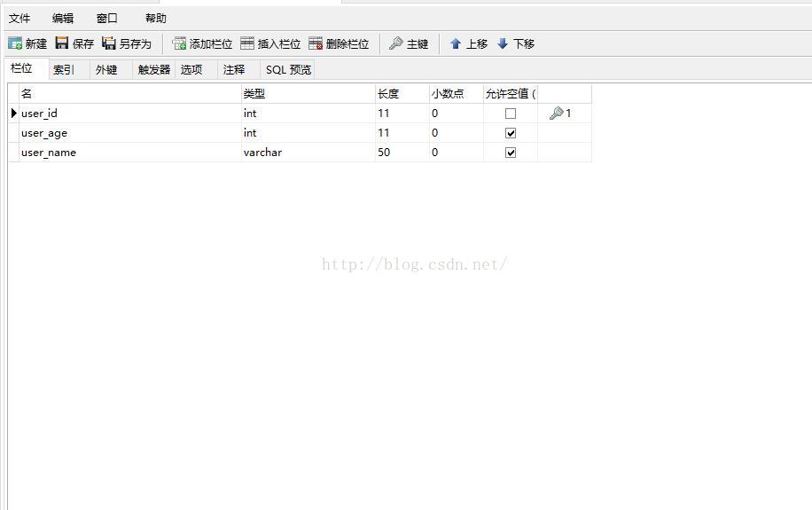Click the 类型 column header

tap(308, 94)
